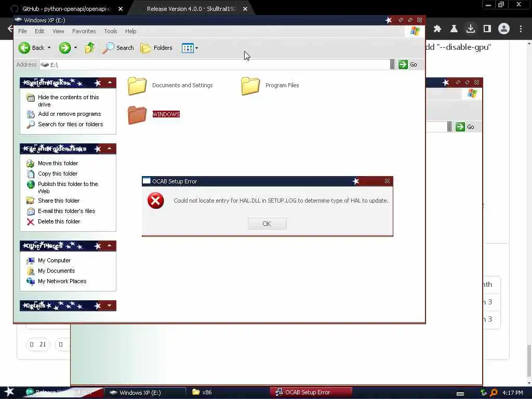Open the Help menu
Image resolution: width=532 pixels, height=399 pixels.
tap(130, 31)
